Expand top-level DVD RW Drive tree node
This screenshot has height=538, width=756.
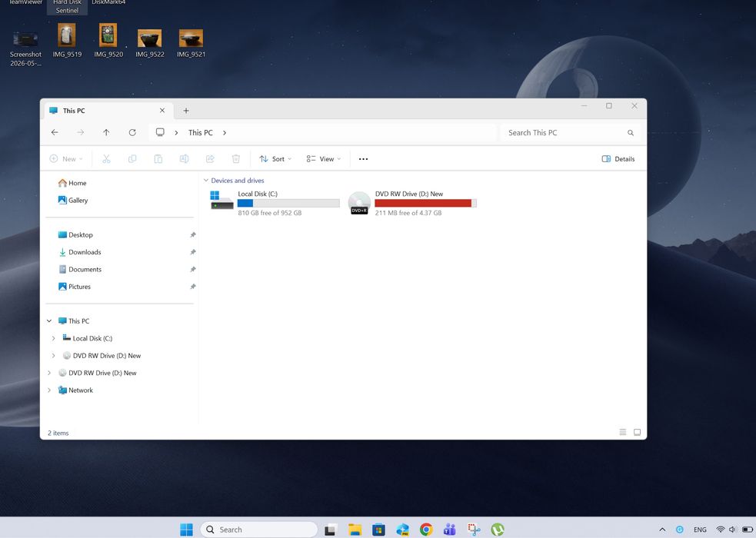pyautogui.click(x=49, y=373)
